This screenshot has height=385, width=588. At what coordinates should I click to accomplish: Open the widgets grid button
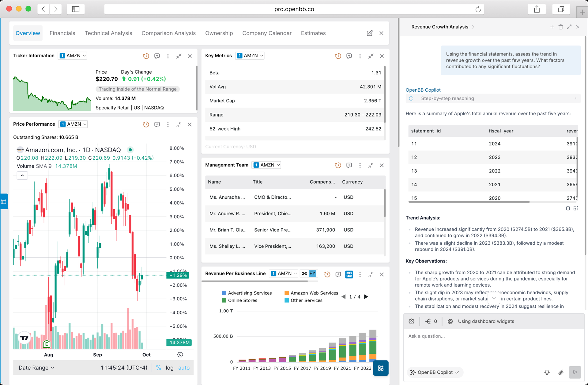point(381,368)
